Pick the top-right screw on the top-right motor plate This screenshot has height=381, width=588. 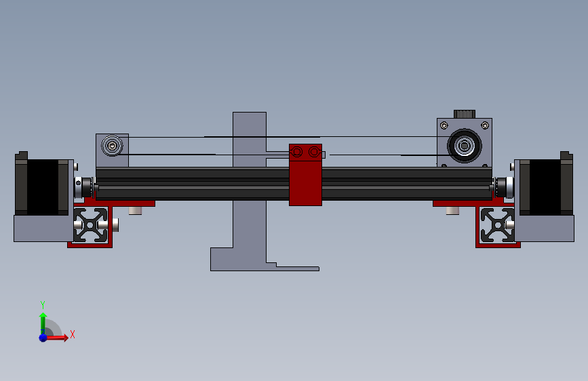point(485,125)
